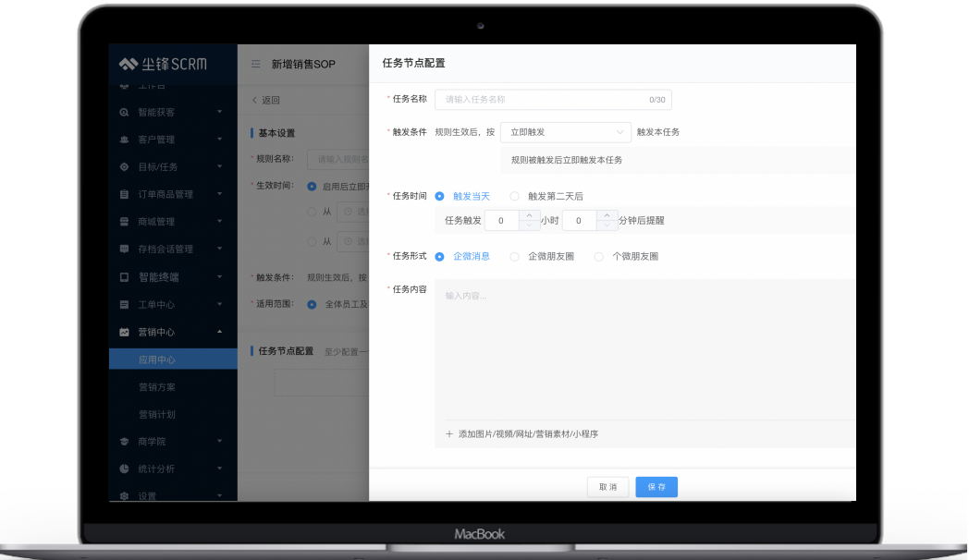Screen dimensions: 969x560
Task: Expand the 商学院 menu arrow
Action: click(x=219, y=441)
